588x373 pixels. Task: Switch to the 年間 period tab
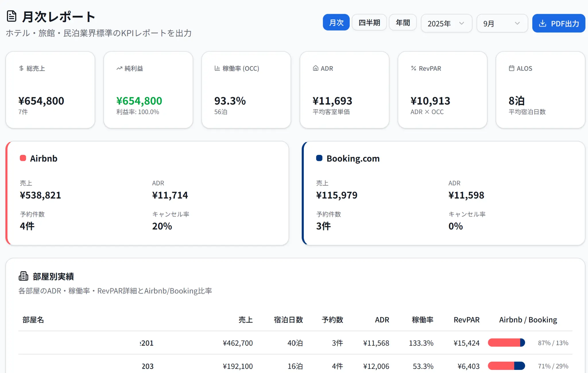(403, 23)
